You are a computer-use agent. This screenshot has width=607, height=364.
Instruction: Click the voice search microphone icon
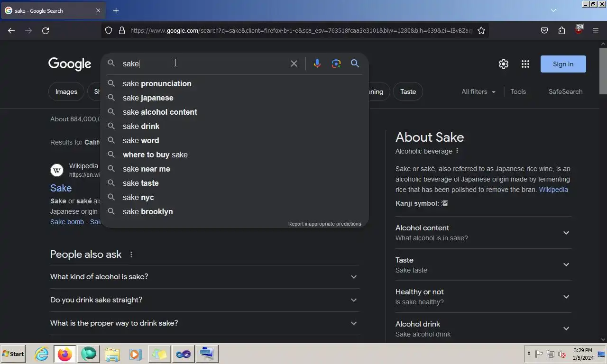pos(317,64)
